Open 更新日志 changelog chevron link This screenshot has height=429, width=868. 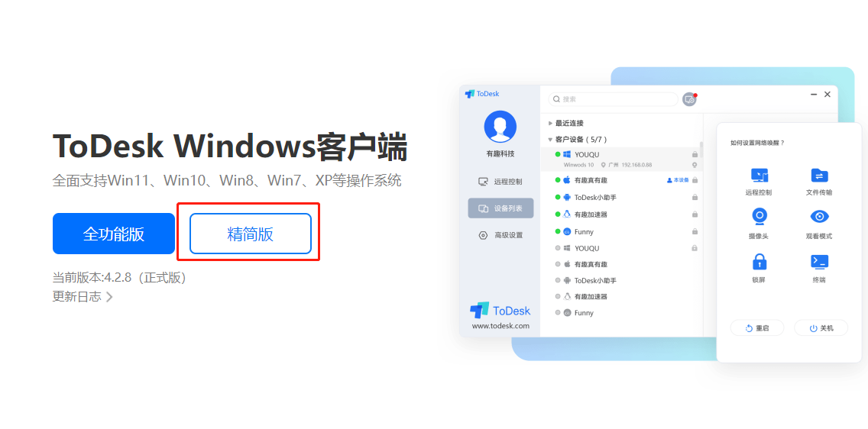[x=83, y=297]
